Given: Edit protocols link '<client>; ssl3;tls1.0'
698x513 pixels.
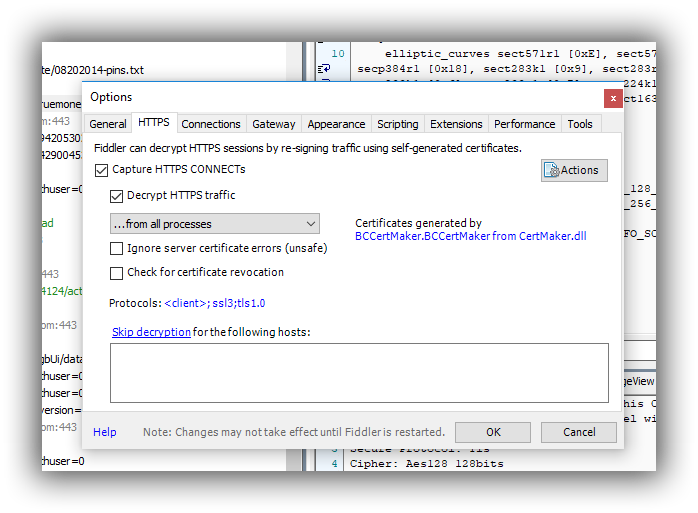Looking at the screenshot, I should (x=215, y=303).
